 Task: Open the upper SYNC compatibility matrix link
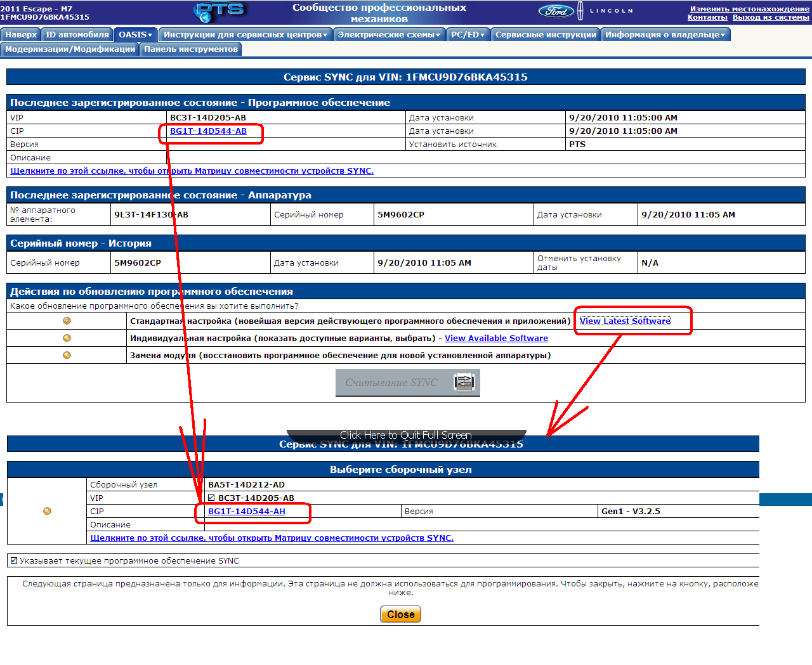click(192, 171)
